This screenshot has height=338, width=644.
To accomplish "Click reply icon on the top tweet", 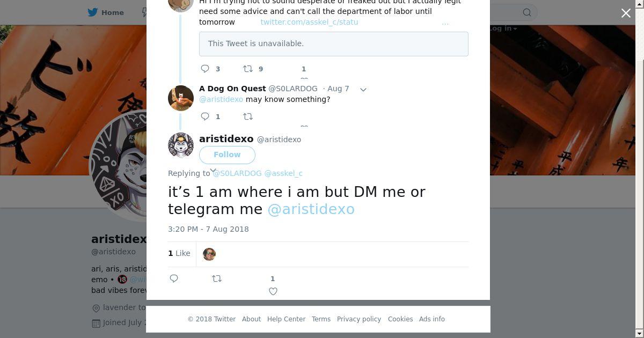I will point(205,69).
